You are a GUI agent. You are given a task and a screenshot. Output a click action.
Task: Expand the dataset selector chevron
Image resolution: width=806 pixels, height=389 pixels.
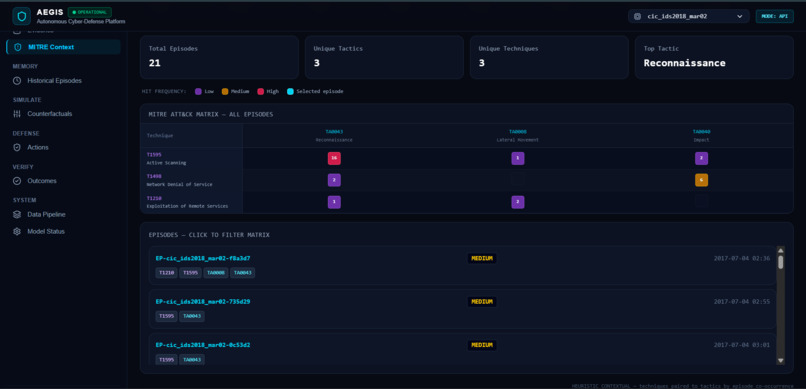740,16
